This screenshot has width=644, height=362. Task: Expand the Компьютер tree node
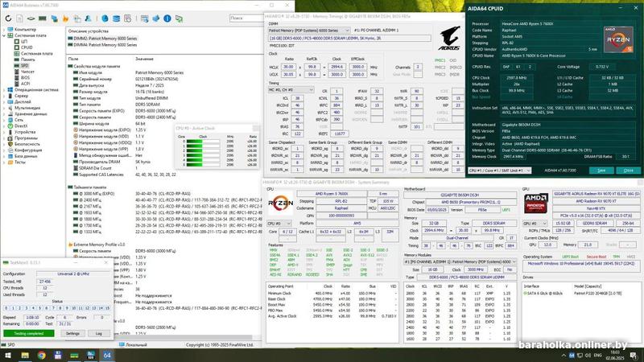(4, 30)
